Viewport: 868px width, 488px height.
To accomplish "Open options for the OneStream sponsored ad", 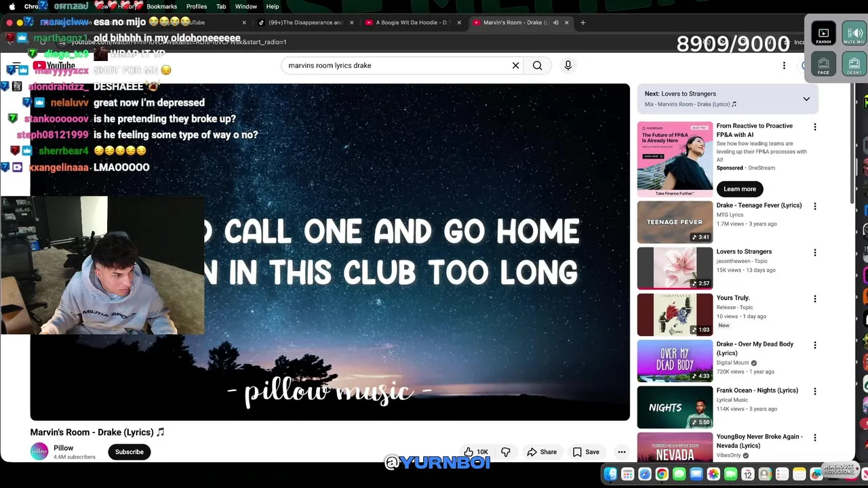I will 815,127.
